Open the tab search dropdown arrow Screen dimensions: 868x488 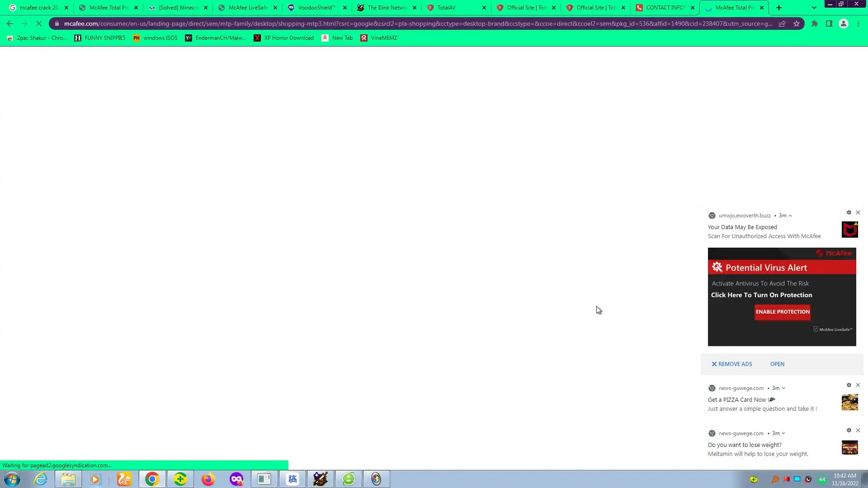coord(814,8)
